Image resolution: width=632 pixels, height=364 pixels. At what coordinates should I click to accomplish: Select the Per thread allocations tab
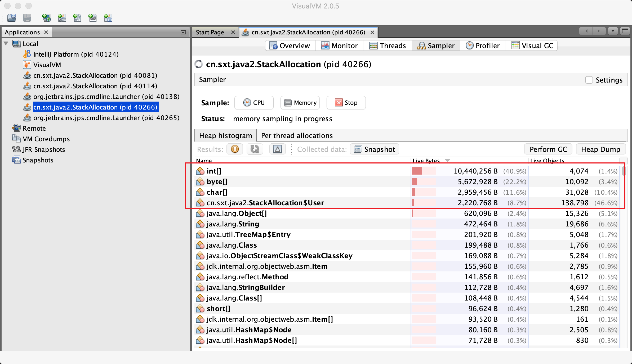tap(297, 136)
